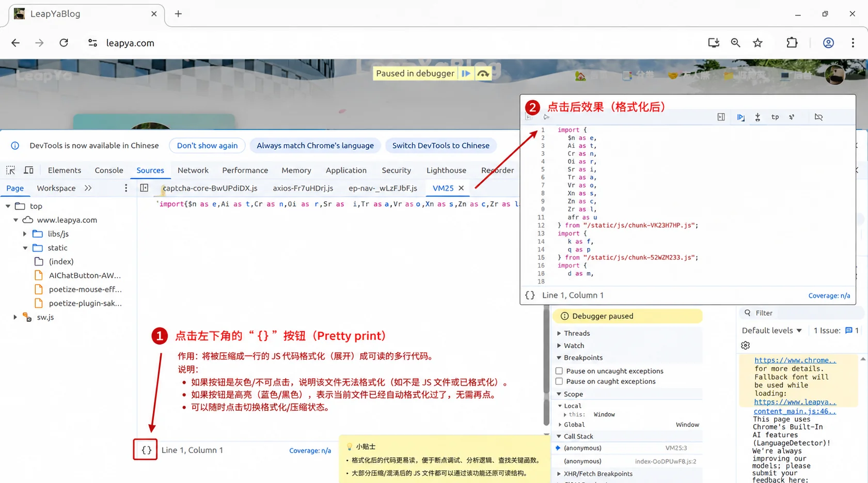Viewport: 868px width, 483px height.
Task: Click the Coverage: n/a link in Sources
Action: coord(310,450)
